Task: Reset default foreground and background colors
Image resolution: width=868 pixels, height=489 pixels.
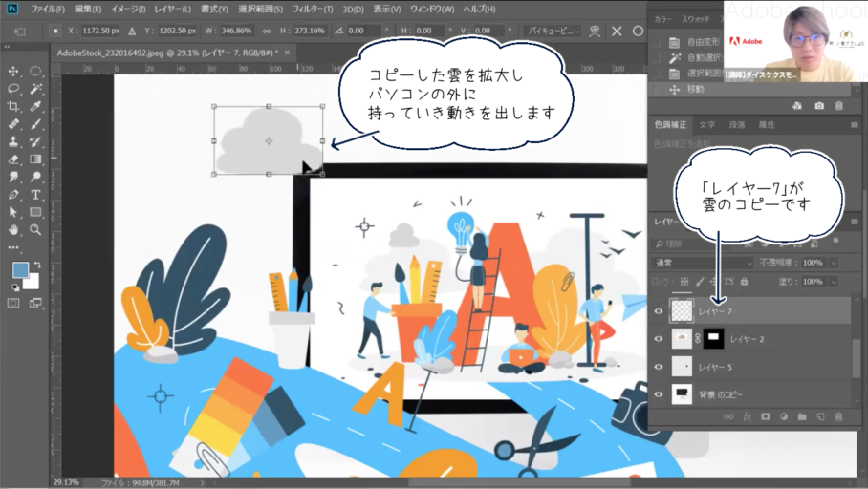Action: coord(15,287)
